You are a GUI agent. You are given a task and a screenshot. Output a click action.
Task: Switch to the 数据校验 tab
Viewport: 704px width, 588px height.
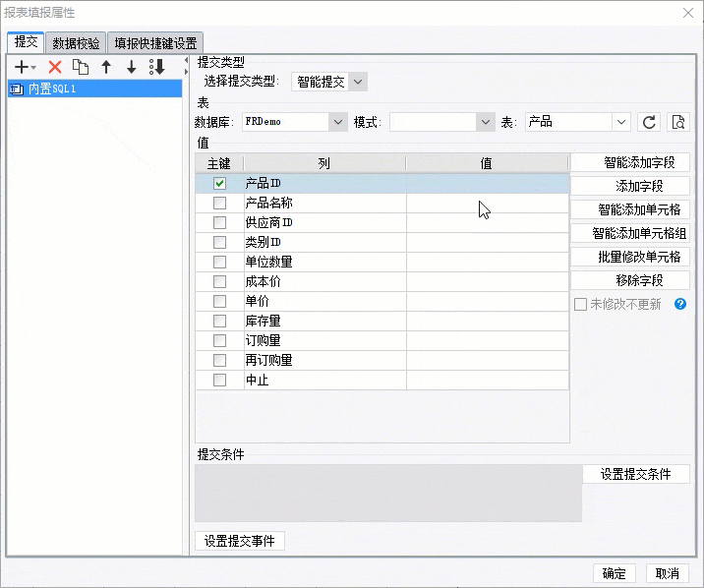pos(76,43)
